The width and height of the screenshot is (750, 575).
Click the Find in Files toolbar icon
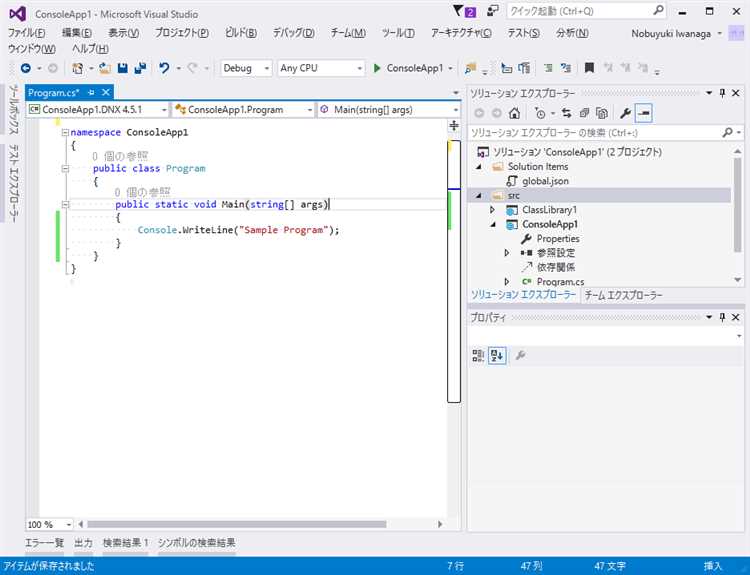tap(470, 68)
